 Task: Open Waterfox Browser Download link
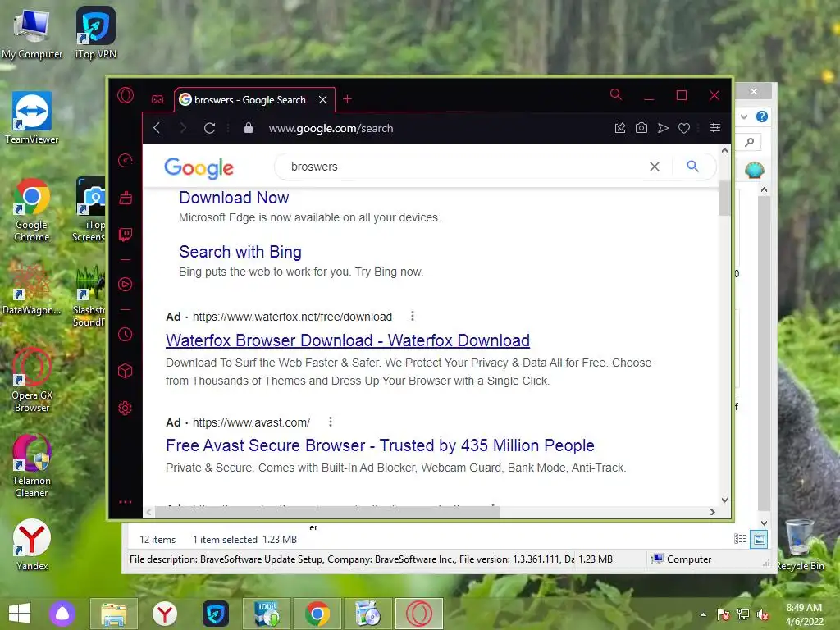tap(348, 340)
